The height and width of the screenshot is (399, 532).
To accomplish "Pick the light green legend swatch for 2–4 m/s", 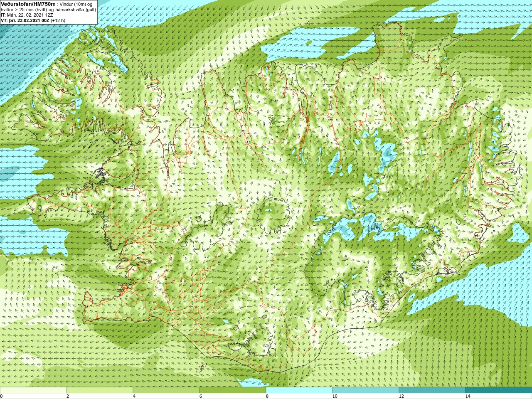I will click(100, 390).
